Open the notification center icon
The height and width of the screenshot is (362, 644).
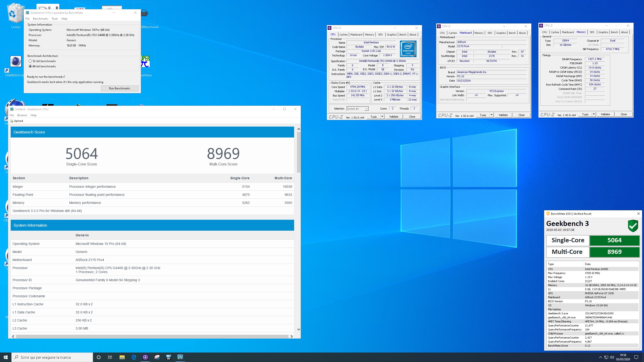[x=636, y=357]
